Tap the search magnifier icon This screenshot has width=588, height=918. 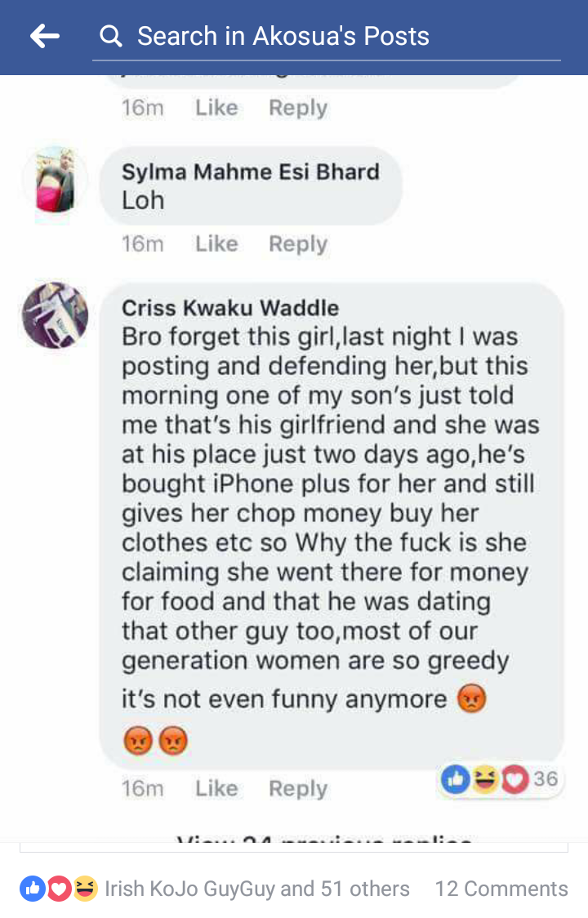click(110, 36)
